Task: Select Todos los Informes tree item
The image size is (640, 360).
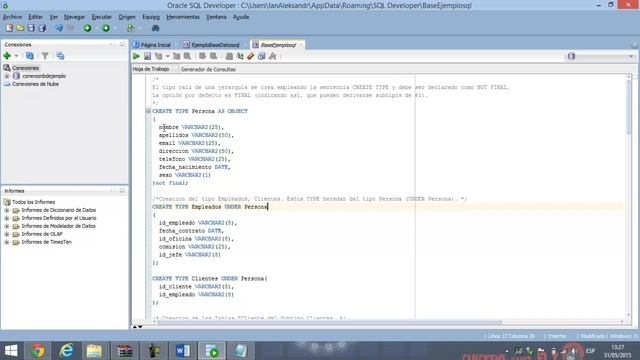Action: [33, 202]
